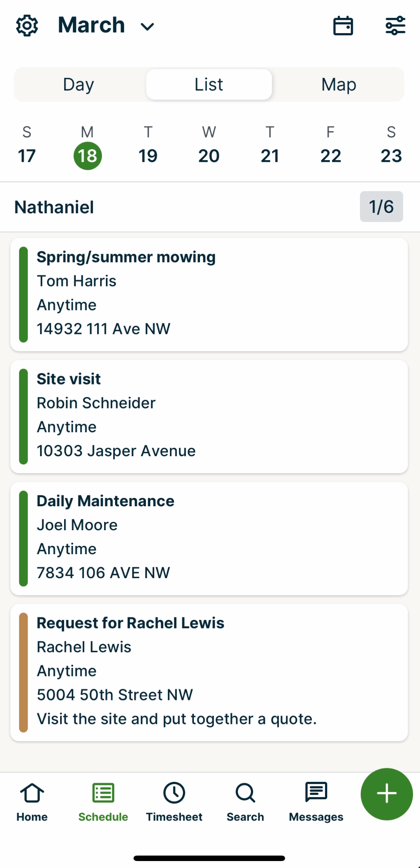This screenshot has height=868, width=420.
Task: Open the calendar picker icon
Action: [x=343, y=25]
